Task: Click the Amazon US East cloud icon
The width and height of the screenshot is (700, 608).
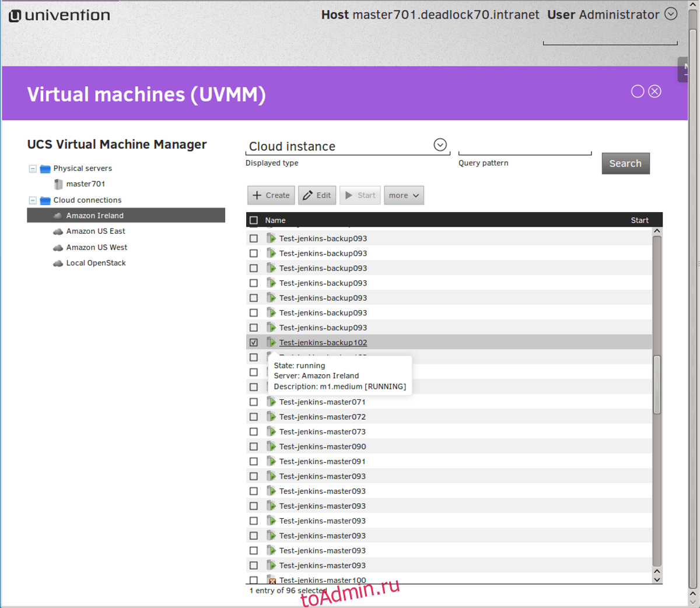Action: [x=58, y=231]
